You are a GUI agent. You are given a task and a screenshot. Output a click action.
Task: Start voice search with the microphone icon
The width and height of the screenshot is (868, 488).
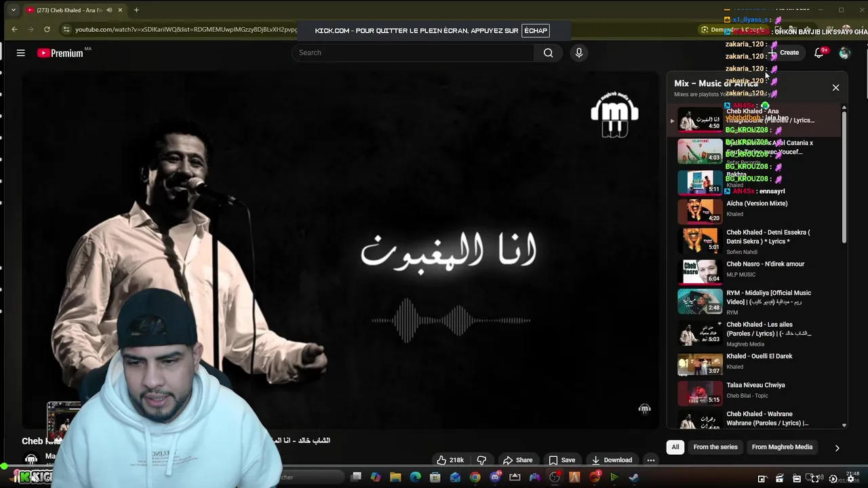tap(578, 53)
